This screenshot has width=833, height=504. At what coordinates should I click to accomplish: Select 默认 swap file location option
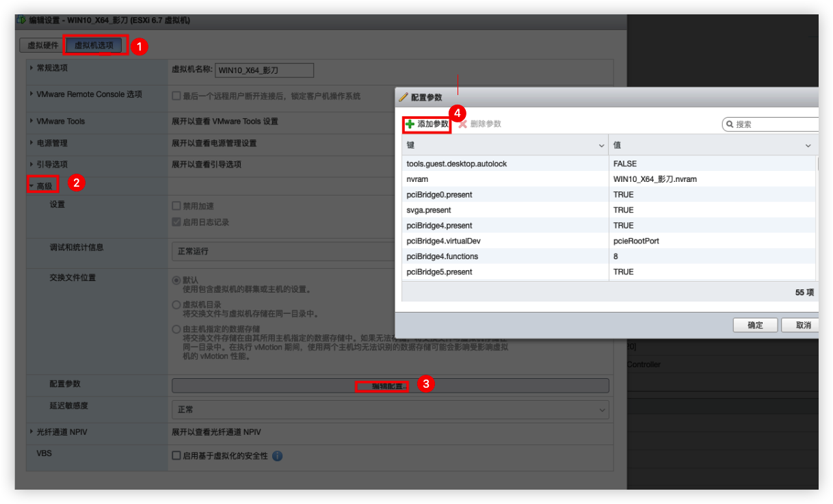click(x=176, y=280)
